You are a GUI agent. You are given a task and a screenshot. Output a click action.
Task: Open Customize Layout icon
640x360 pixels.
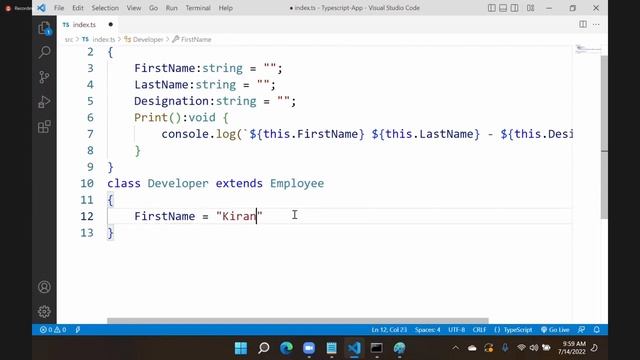coord(530,8)
